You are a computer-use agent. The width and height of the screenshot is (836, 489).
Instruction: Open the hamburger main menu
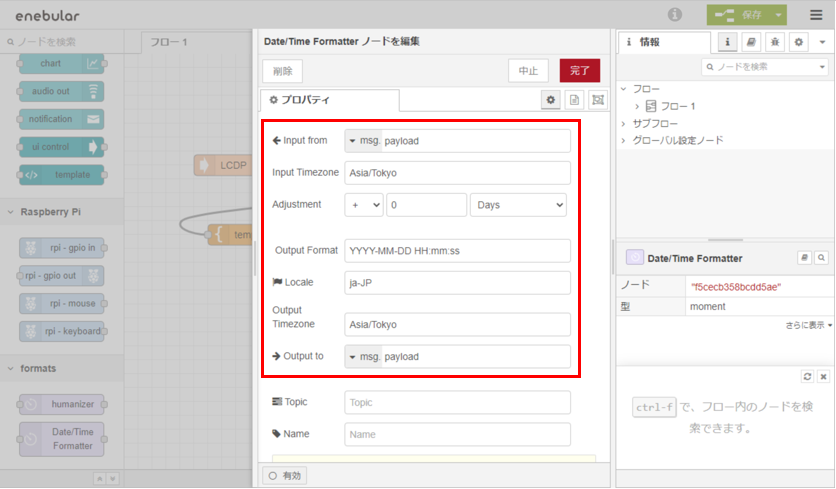point(816,15)
